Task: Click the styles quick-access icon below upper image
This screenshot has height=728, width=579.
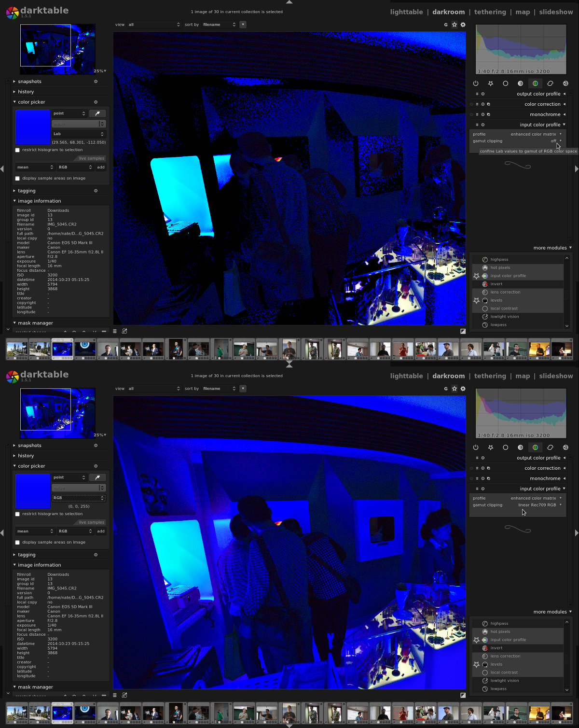Action: (x=124, y=331)
